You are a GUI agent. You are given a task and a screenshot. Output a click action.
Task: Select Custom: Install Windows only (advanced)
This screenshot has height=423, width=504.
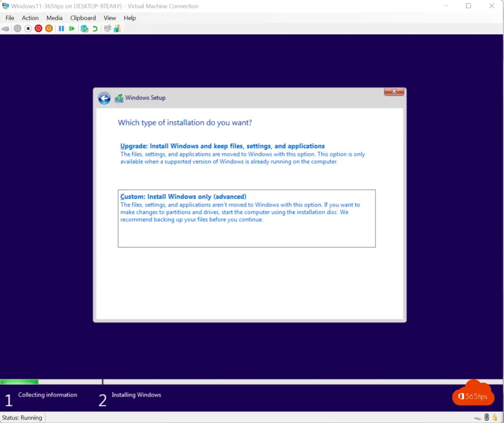(183, 197)
